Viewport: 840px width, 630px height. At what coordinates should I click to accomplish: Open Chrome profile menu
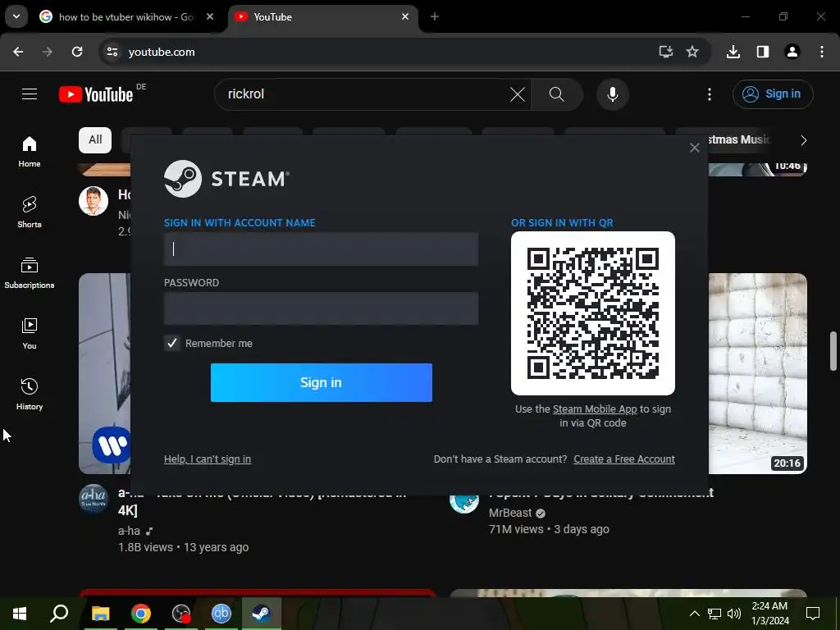792,52
